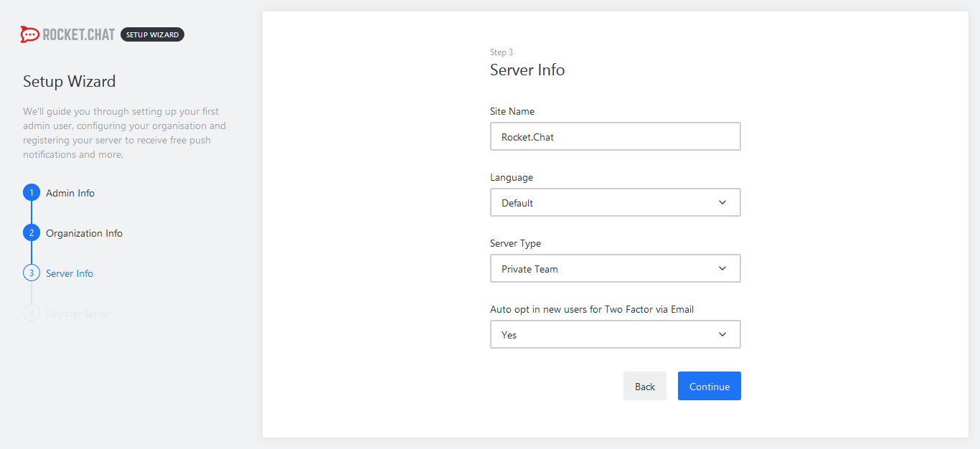This screenshot has height=449, width=980.
Task: Click the Step 3 label
Action: pyautogui.click(x=501, y=52)
